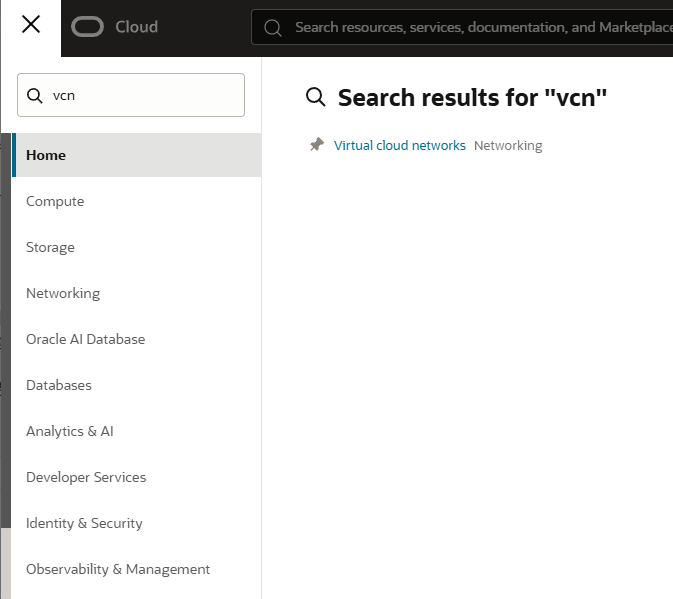This screenshot has height=599, width=673.
Task: Click the Cloud label beside the Oracle logo
Action: (136, 27)
